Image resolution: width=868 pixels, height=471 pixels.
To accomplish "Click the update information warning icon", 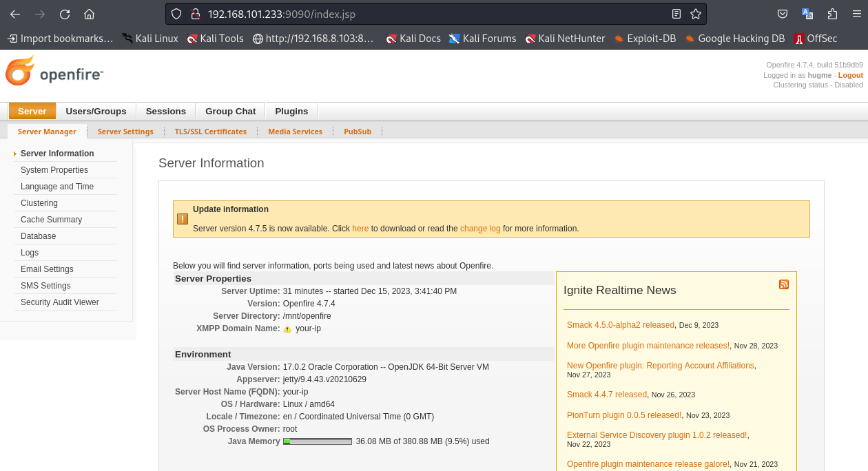I will pos(183,219).
